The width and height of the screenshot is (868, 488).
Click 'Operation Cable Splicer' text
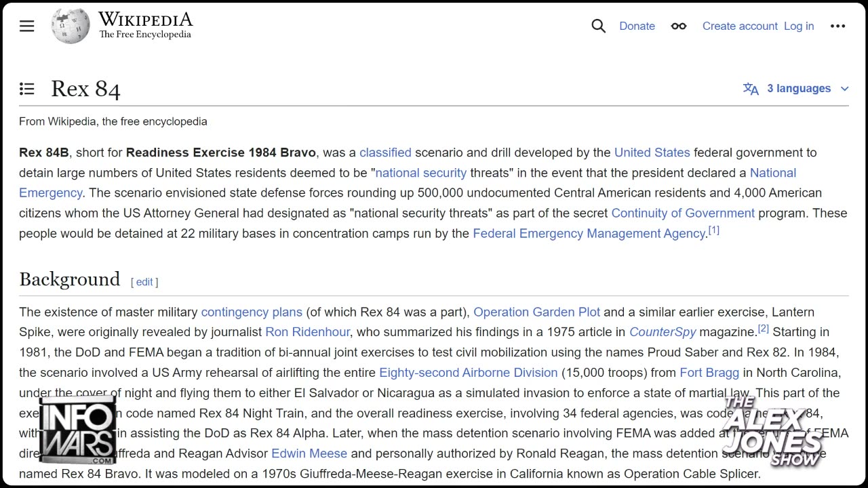click(x=692, y=474)
